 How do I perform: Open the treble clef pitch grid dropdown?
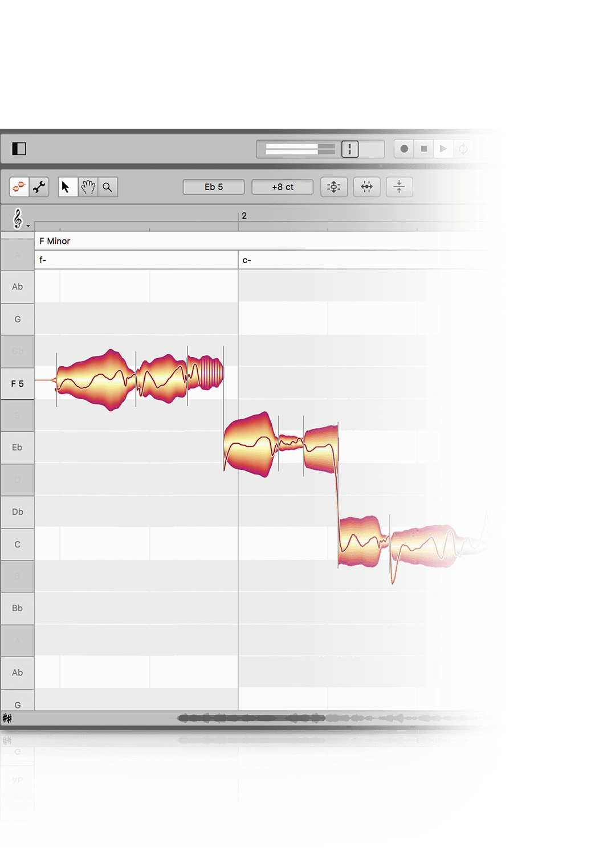(x=19, y=219)
